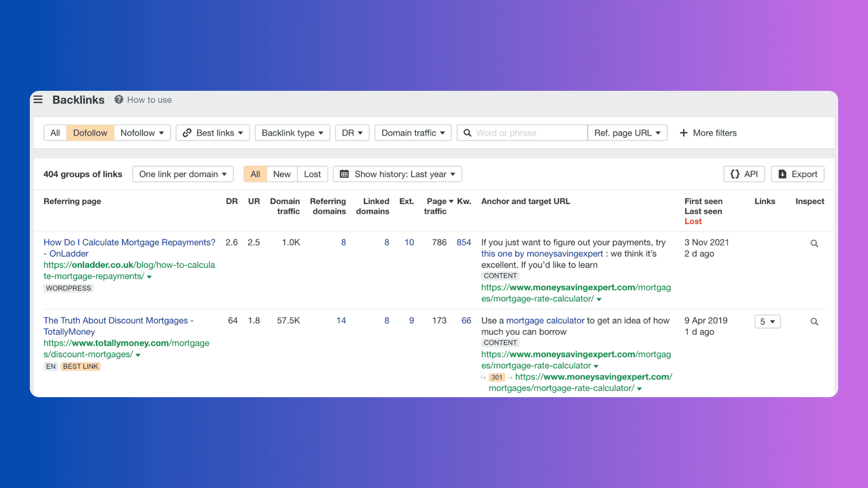Open the onladder.co.uk referring URL
This screenshot has height=488, width=868.
[x=129, y=270]
